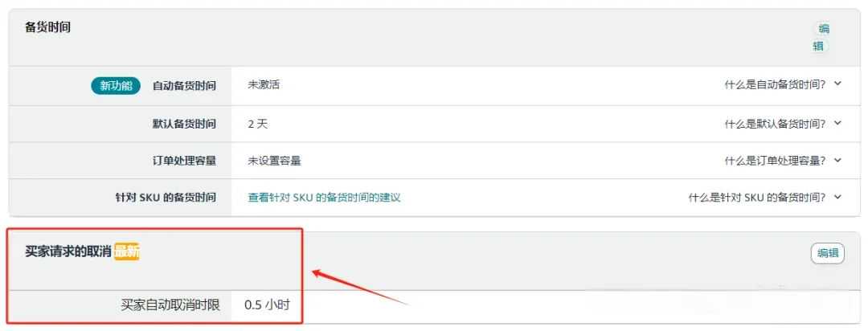Click the 买家自动取消时限 row label
Screen dimensions: 868x331
point(170,305)
